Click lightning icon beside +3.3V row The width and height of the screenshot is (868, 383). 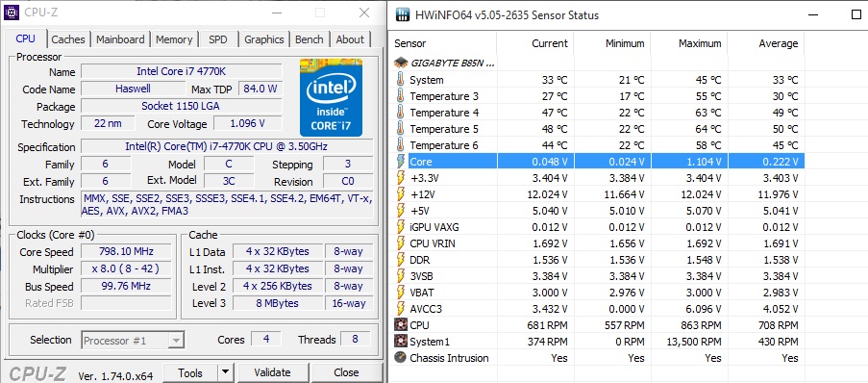pyautogui.click(x=400, y=178)
